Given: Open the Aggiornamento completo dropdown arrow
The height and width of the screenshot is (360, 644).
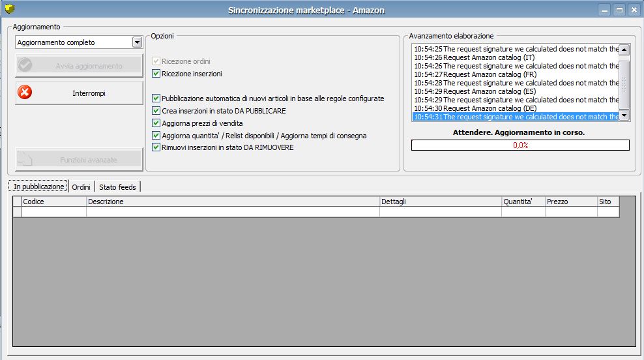Looking at the screenshot, I should pos(137,42).
